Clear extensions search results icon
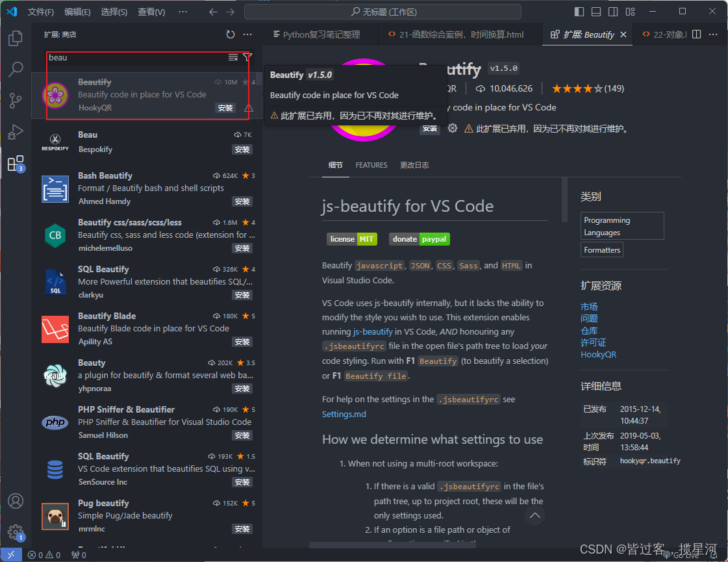This screenshot has width=728, height=562. 233,57
